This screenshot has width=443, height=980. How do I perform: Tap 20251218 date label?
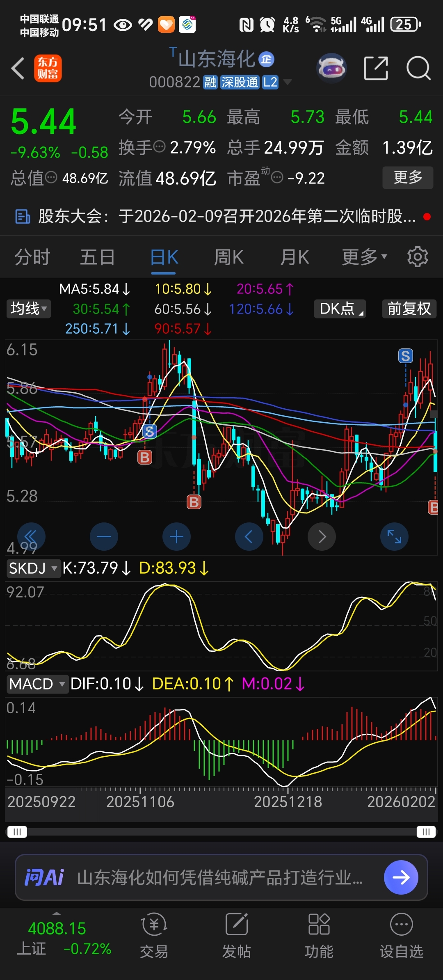coord(288,802)
